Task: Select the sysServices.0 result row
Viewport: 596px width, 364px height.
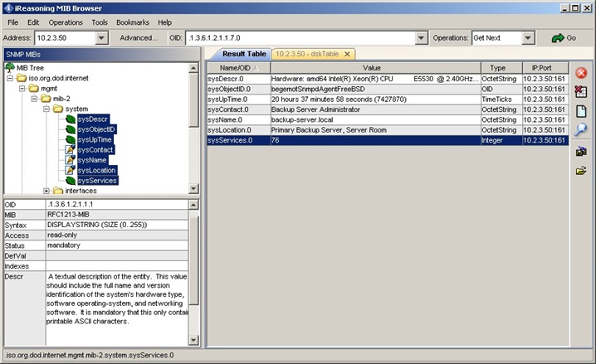Action: coord(388,140)
